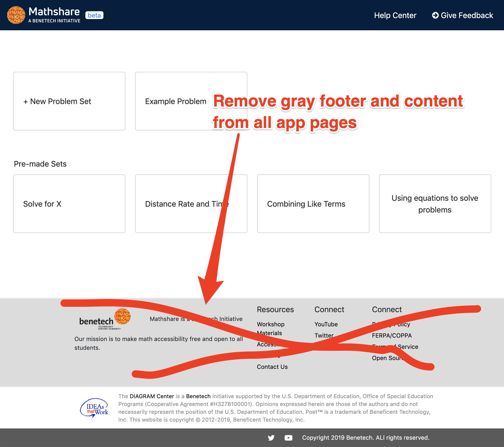Click the beta badge next to Mathshare
The image size is (504, 447).
pyautogui.click(x=94, y=15)
